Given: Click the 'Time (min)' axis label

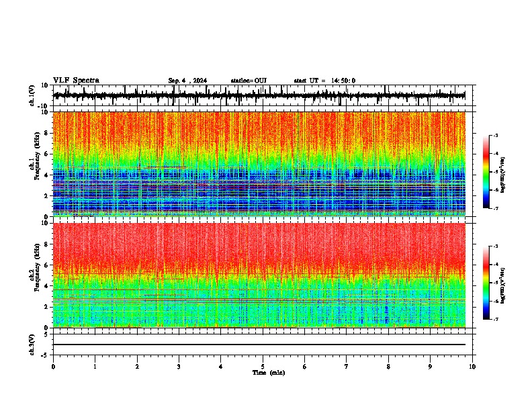Looking at the screenshot, I should (269, 373).
